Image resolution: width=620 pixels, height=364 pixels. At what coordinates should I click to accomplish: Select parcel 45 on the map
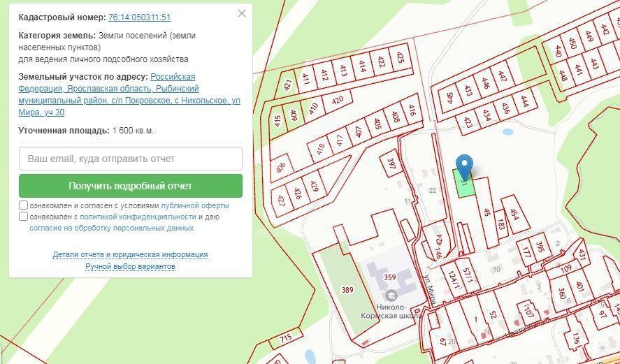click(487, 212)
